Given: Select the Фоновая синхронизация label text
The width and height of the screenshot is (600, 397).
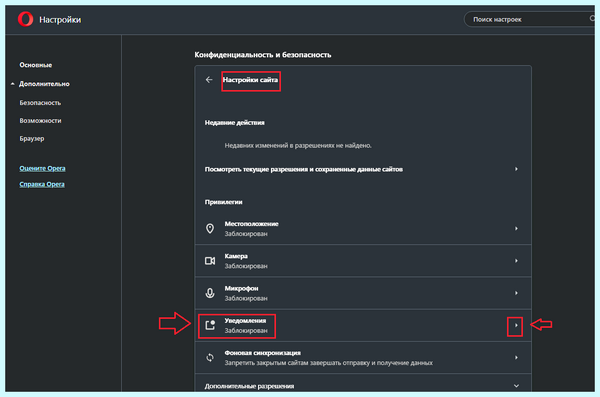Looking at the screenshot, I should (x=262, y=353).
